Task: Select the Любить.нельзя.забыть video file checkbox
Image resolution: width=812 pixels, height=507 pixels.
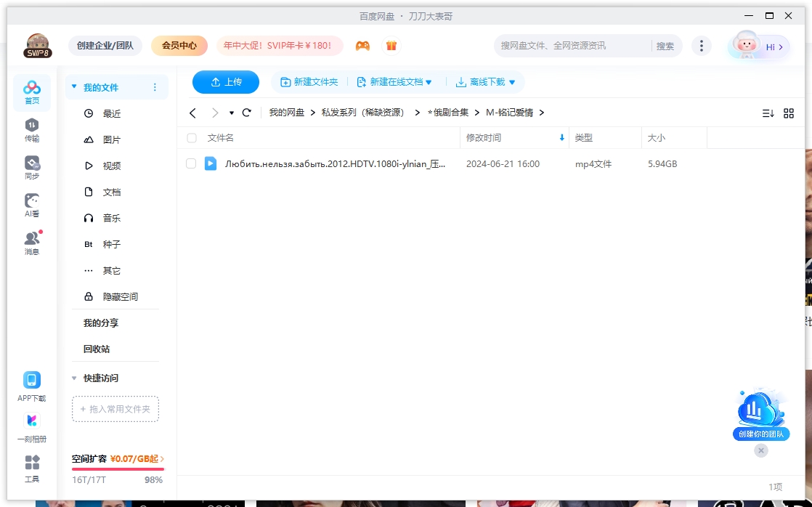Action: (x=192, y=163)
